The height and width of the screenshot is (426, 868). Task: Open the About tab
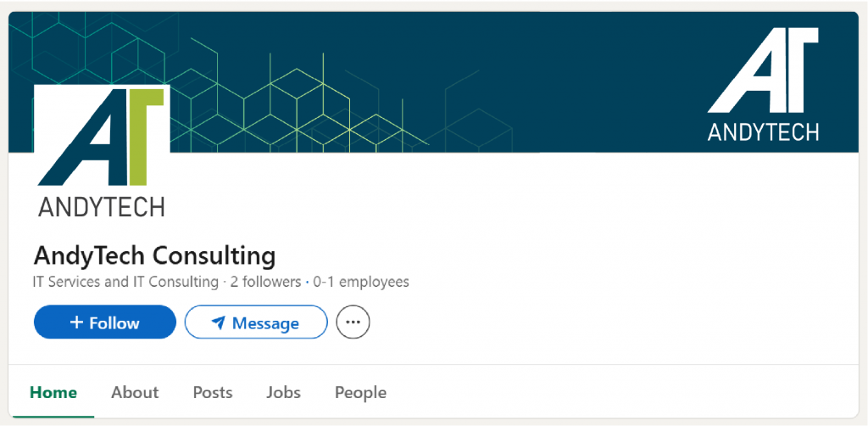135,392
